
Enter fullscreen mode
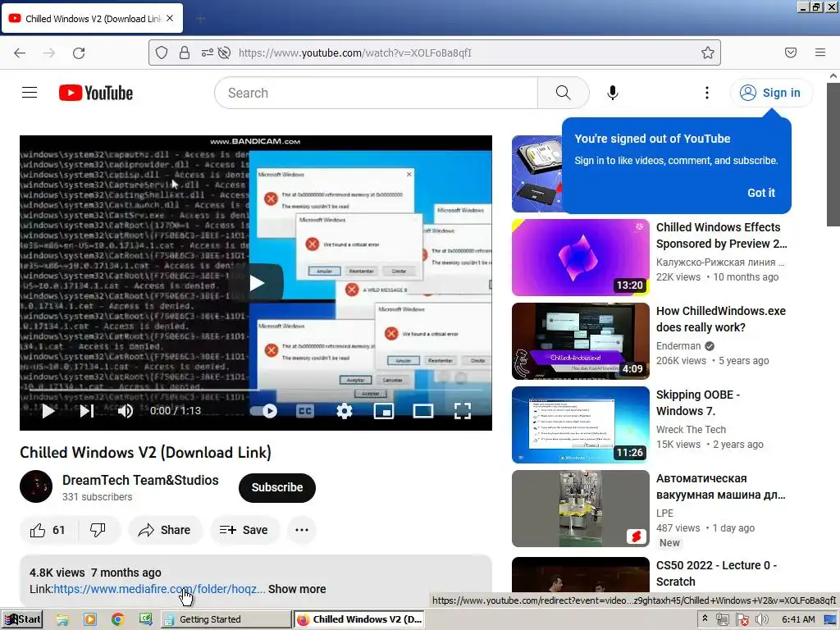(463, 411)
